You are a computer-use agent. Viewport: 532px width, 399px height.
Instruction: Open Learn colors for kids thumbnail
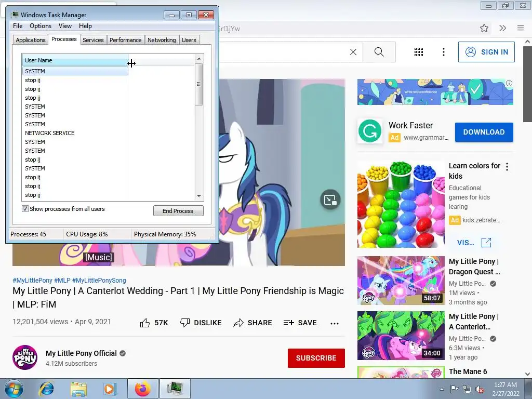coord(401,205)
